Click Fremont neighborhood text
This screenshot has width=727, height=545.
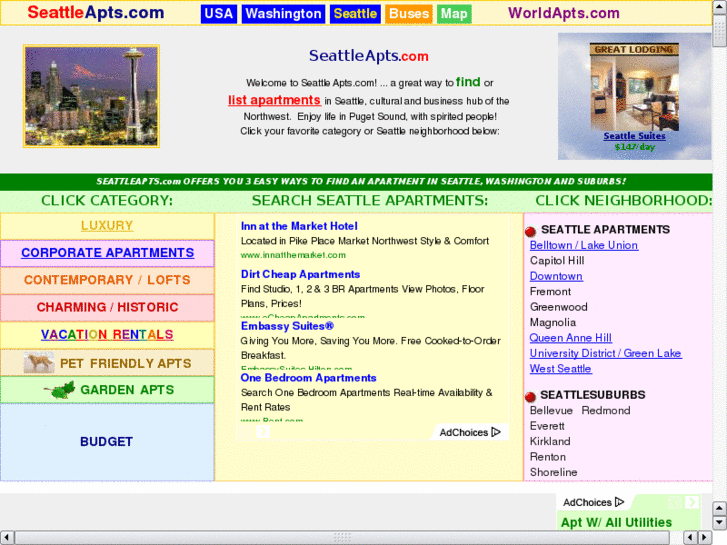pos(550,291)
